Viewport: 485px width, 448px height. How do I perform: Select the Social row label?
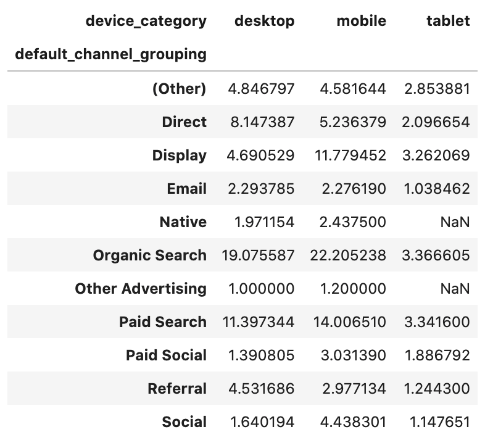pyautogui.click(x=184, y=422)
